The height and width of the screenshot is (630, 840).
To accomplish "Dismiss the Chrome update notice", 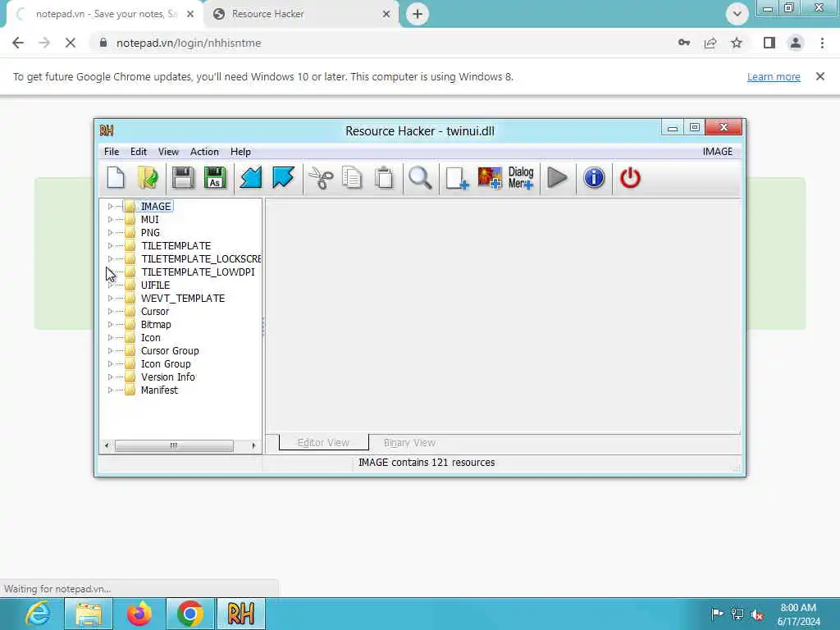I will point(819,76).
